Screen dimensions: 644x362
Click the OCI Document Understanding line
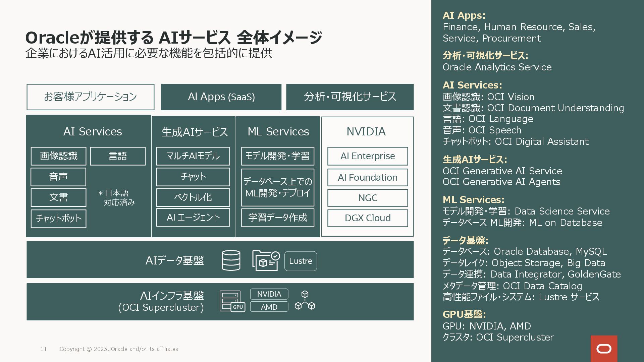(533, 108)
